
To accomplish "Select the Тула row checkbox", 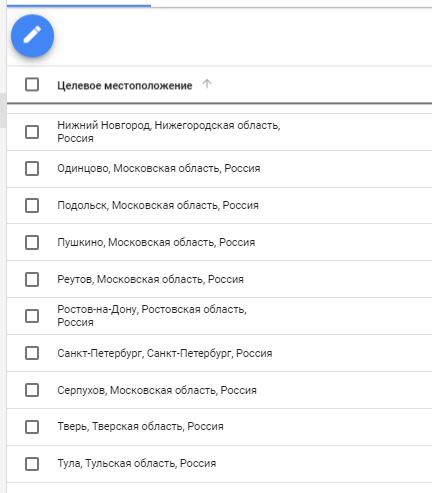I will click(32, 464).
